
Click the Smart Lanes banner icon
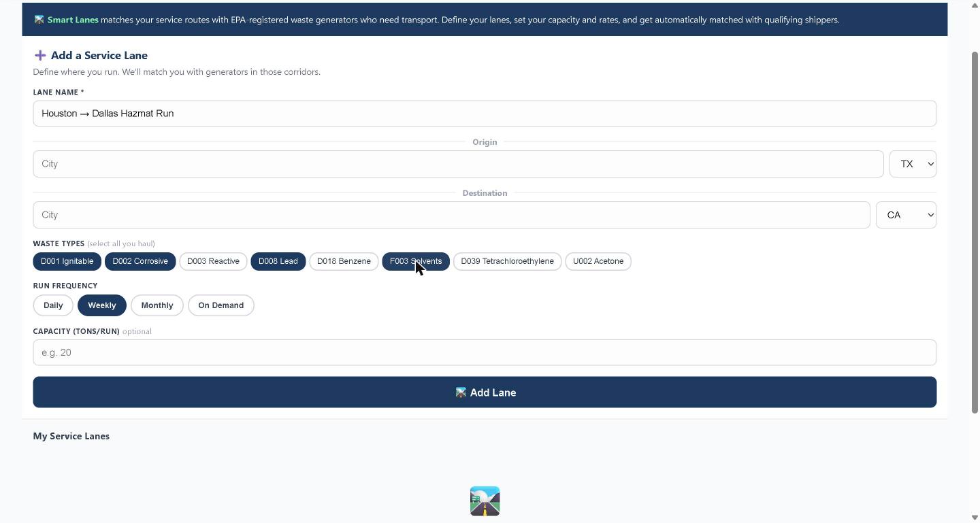39,20
